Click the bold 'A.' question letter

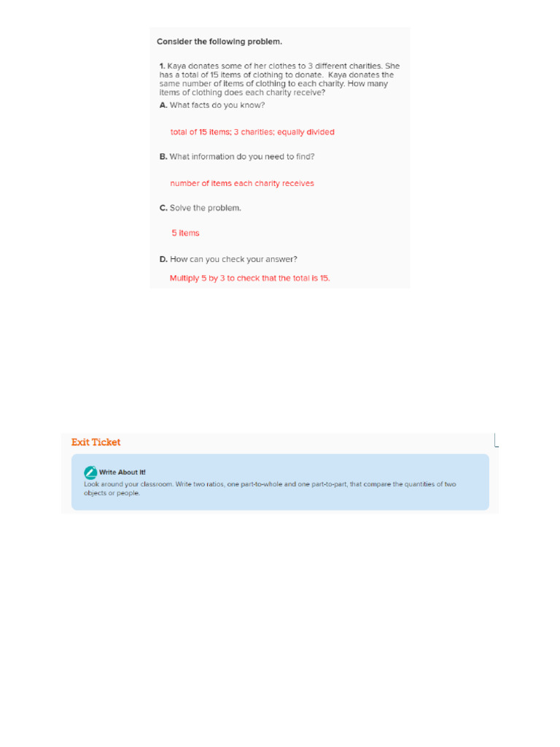coord(163,105)
